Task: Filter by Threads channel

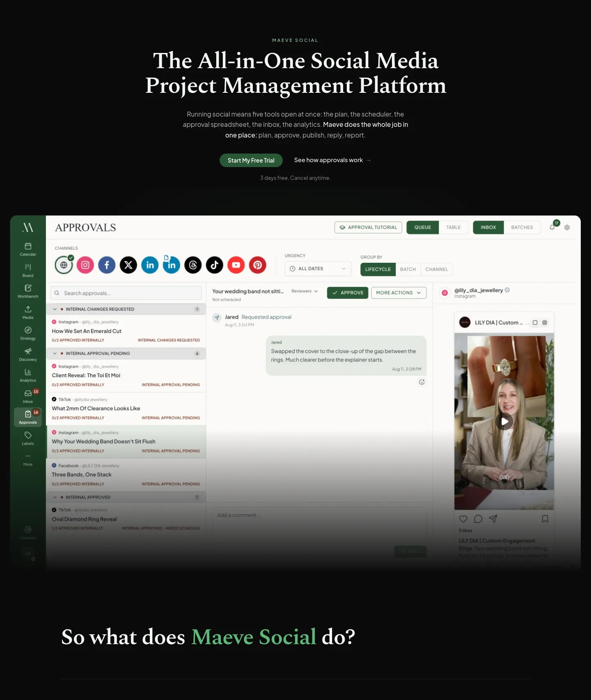Action: [x=193, y=265]
